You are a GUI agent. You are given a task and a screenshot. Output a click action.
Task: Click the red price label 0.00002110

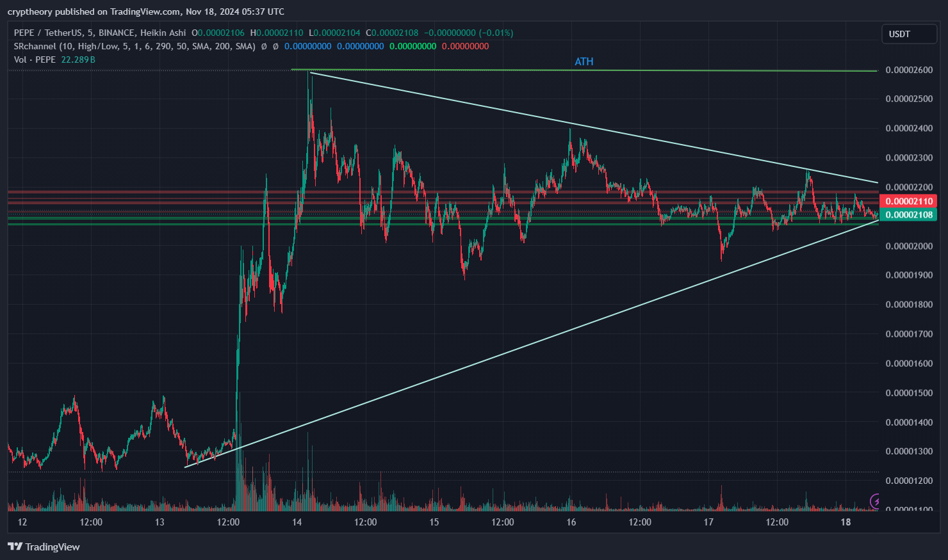pos(909,201)
